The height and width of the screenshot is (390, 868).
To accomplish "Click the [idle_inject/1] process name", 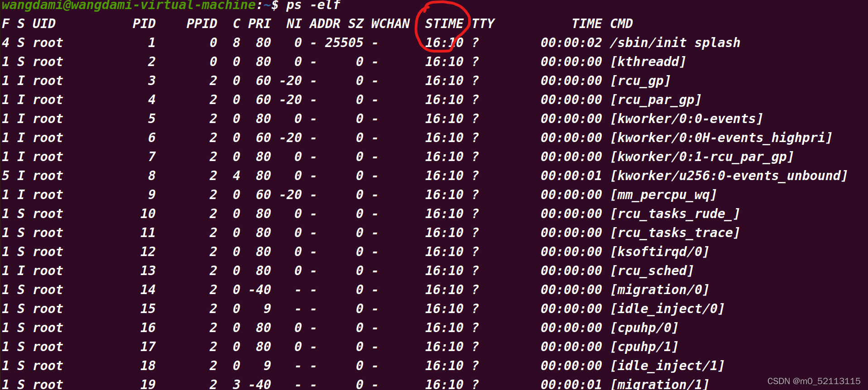I will coord(667,366).
